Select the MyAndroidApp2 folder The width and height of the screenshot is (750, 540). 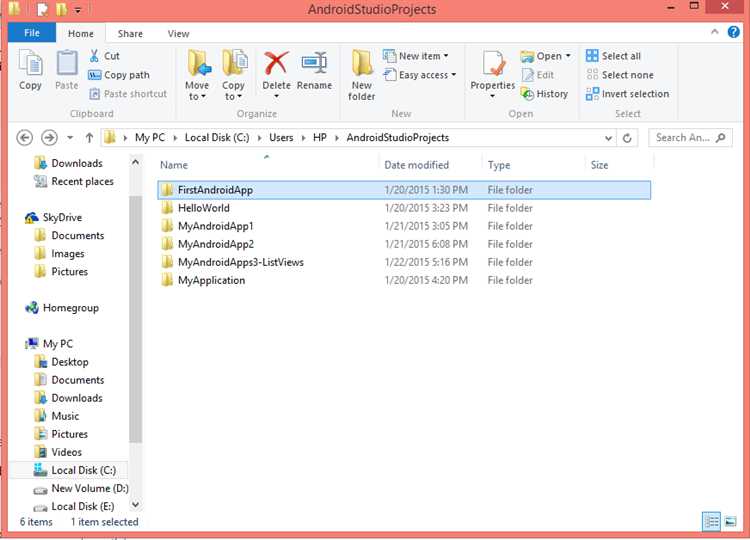404,244
